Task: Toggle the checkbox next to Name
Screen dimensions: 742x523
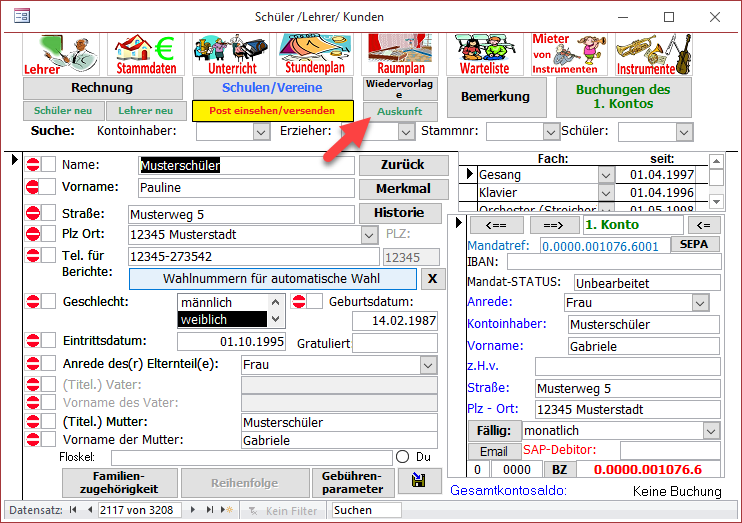Action: coord(49,164)
